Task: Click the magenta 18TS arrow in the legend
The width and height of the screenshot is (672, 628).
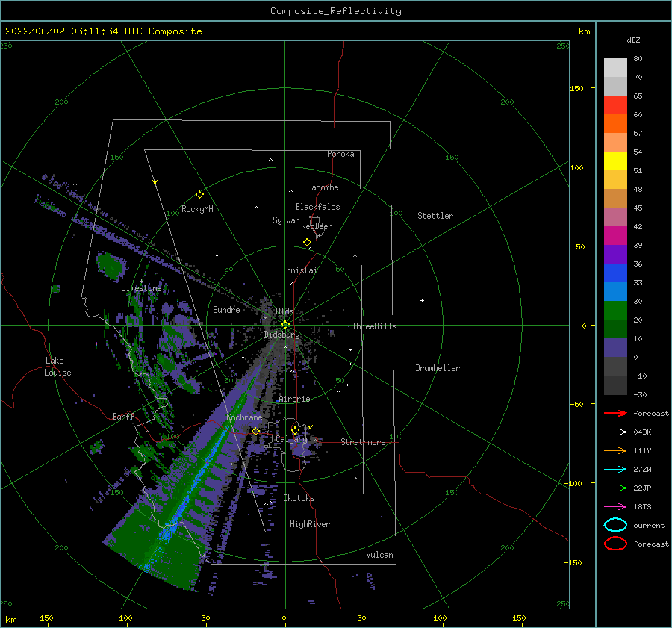Action: point(615,507)
